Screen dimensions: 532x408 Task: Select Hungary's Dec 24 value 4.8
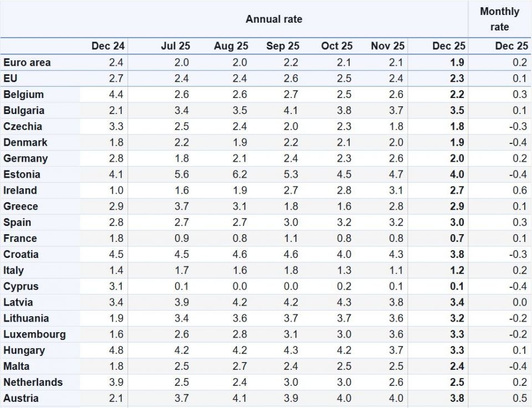pos(116,350)
